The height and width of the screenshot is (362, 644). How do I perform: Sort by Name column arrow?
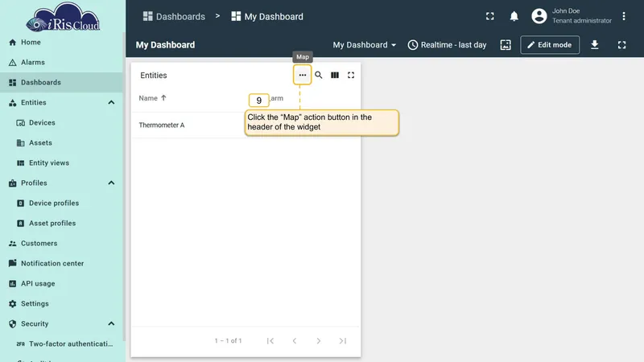[x=163, y=97]
